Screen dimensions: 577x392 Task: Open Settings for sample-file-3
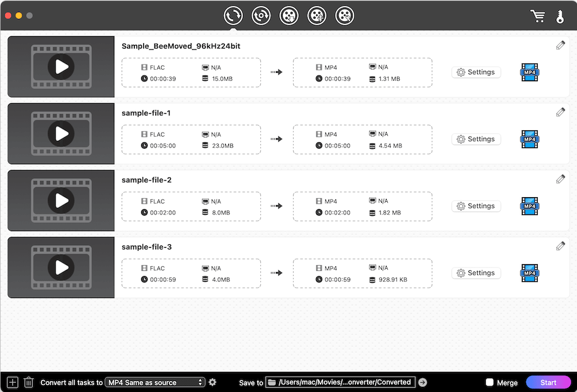(476, 273)
